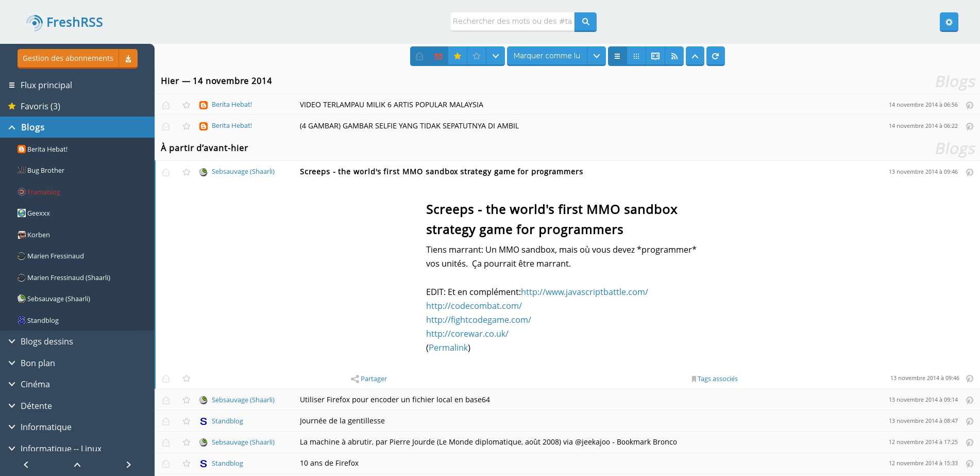
Task: Open dropdown next to Marquer comme lu
Action: click(596, 56)
